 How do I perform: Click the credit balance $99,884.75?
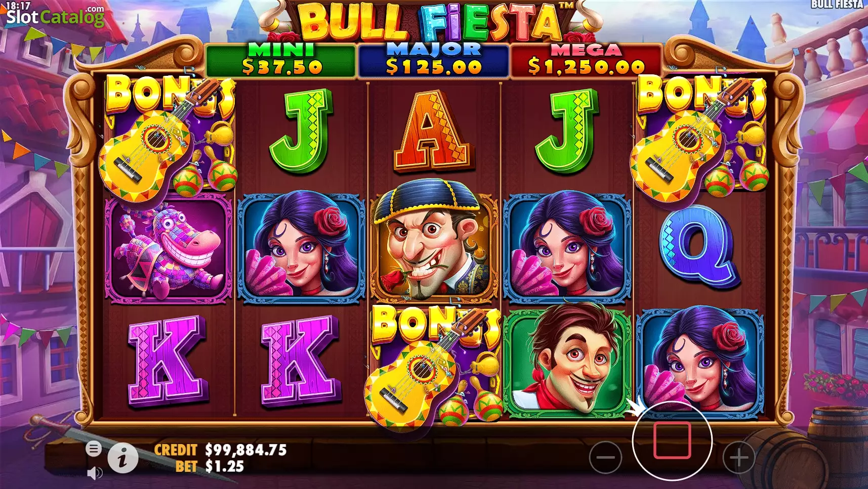coord(246,450)
